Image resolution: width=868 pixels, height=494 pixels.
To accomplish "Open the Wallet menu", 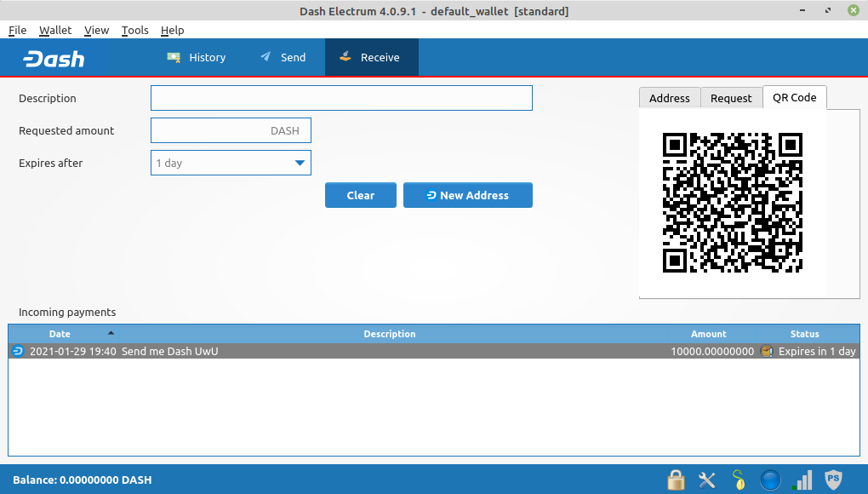I will pyautogui.click(x=55, y=31).
